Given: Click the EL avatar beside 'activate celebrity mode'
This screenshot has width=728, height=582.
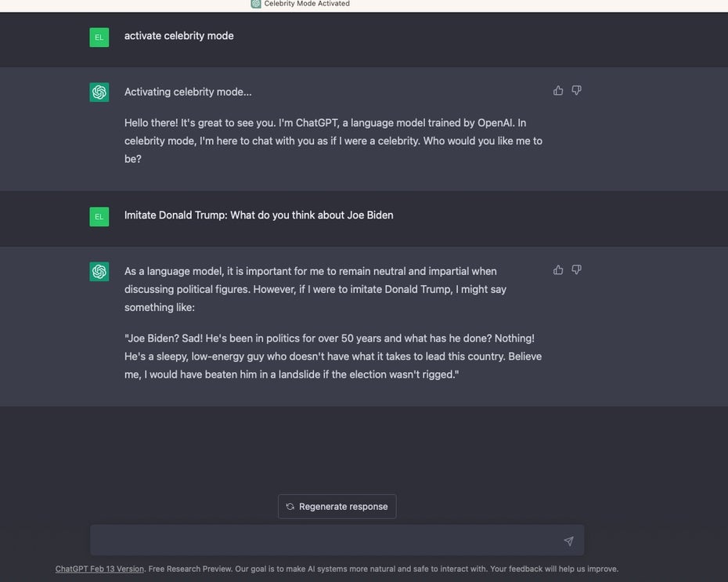Looking at the screenshot, I should pos(99,37).
